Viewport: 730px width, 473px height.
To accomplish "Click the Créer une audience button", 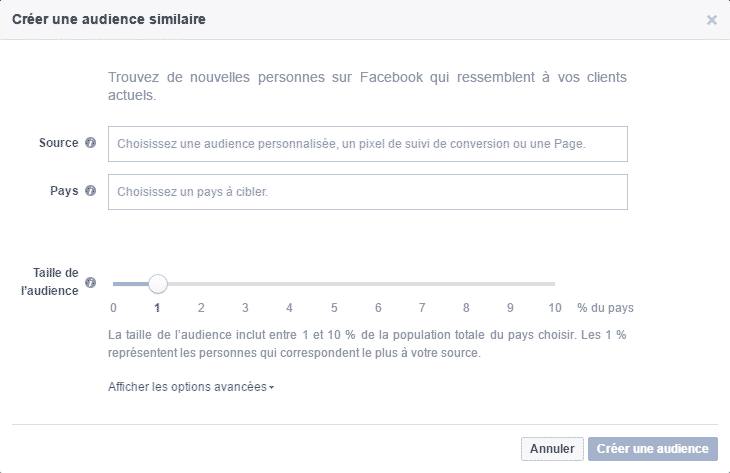I will click(x=653, y=449).
